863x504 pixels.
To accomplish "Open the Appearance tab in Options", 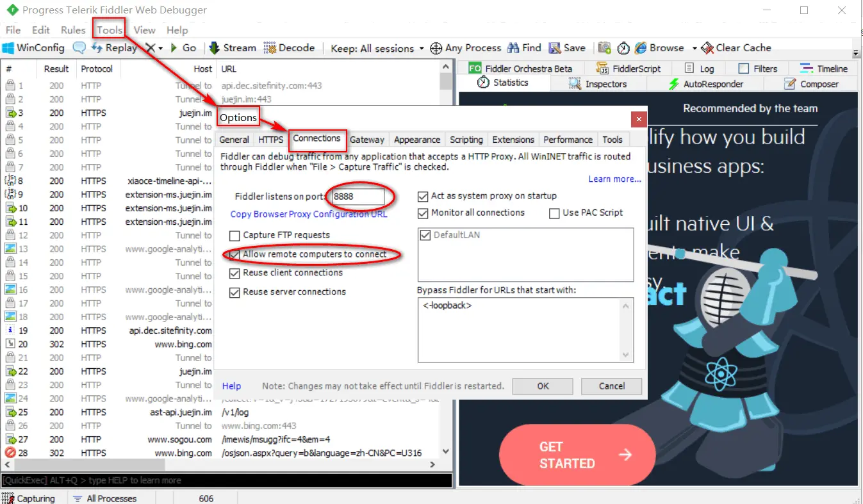I will pyautogui.click(x=417, y=140).
